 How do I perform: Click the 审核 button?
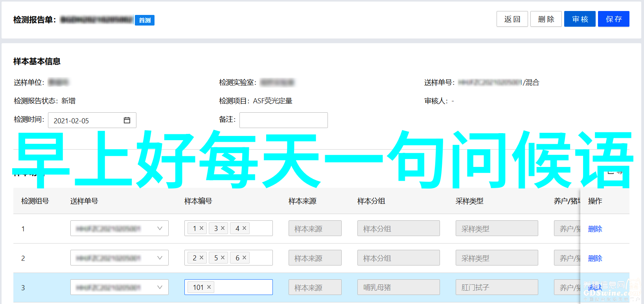580,19
